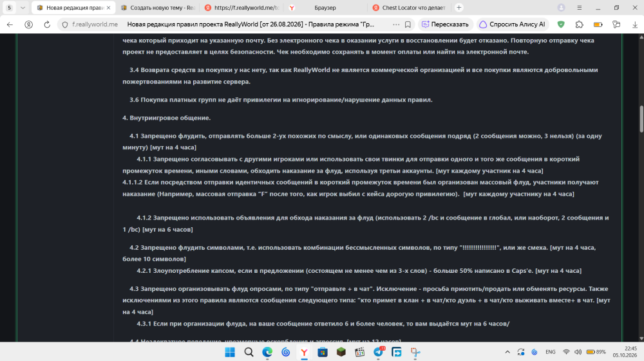Add a new tab with plus
The height and width of the screenshot is (361, 644).
(x=459, y=7)
